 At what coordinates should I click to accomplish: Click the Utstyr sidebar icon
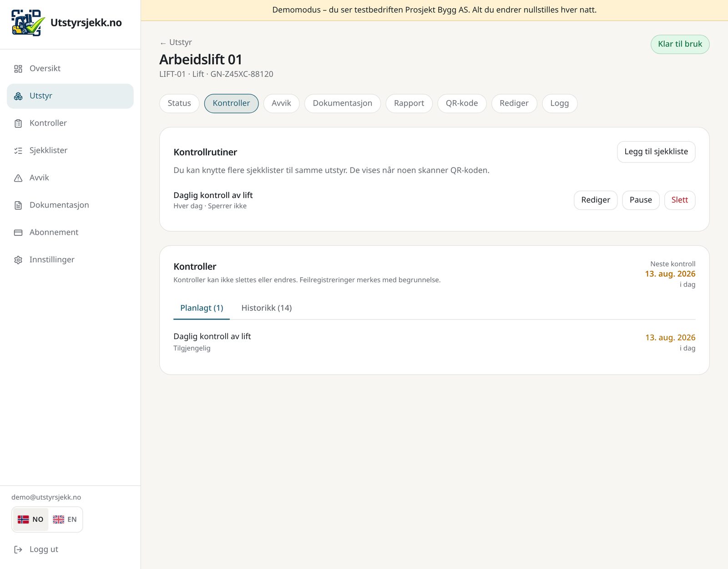[18, 96]
